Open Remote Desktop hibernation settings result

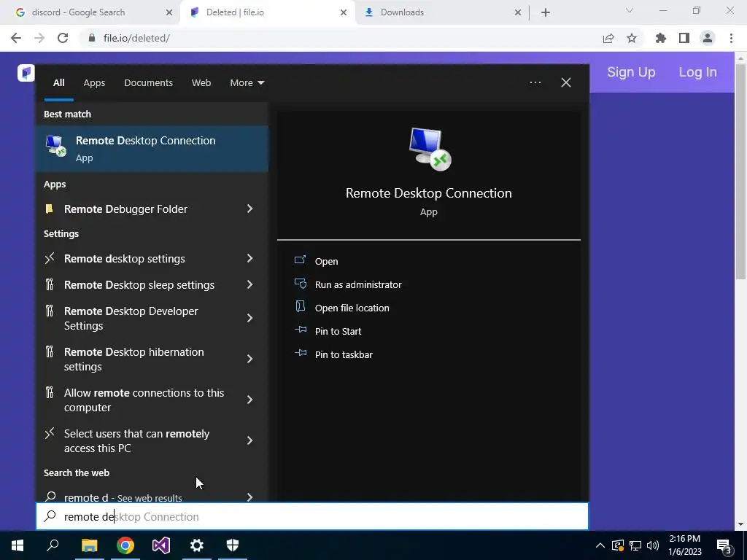point(134,359)
